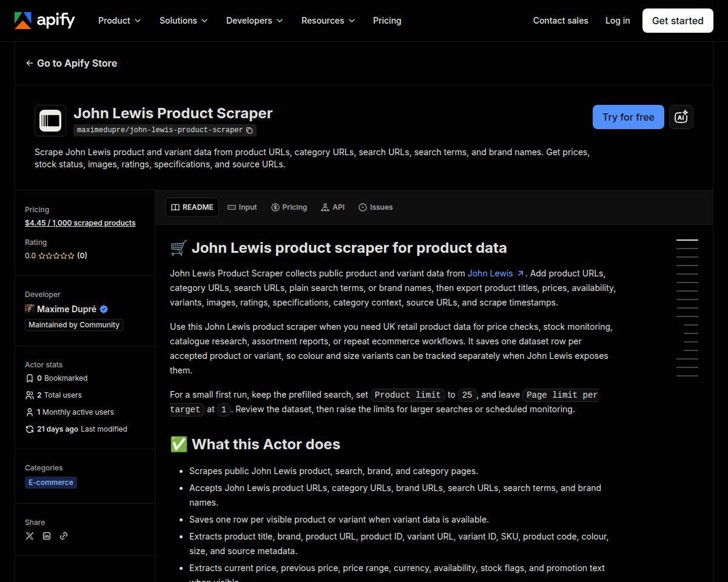Click the back arrow to Apify Store
Screen dimensions: 728x582
[29, 63]
